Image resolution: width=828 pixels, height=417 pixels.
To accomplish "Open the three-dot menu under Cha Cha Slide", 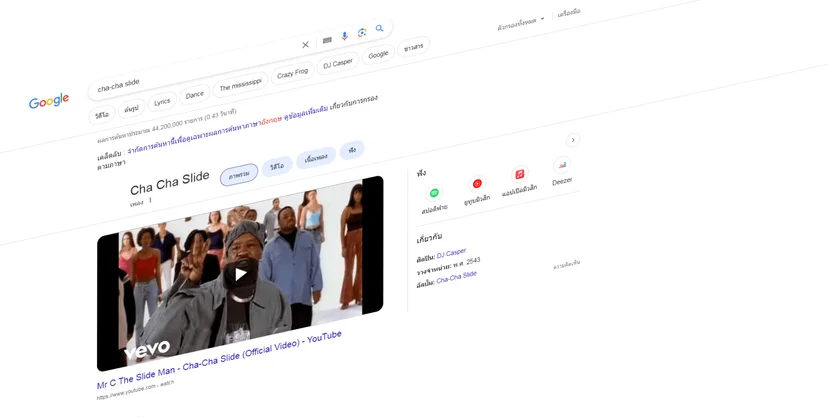I will click(150, 200).
